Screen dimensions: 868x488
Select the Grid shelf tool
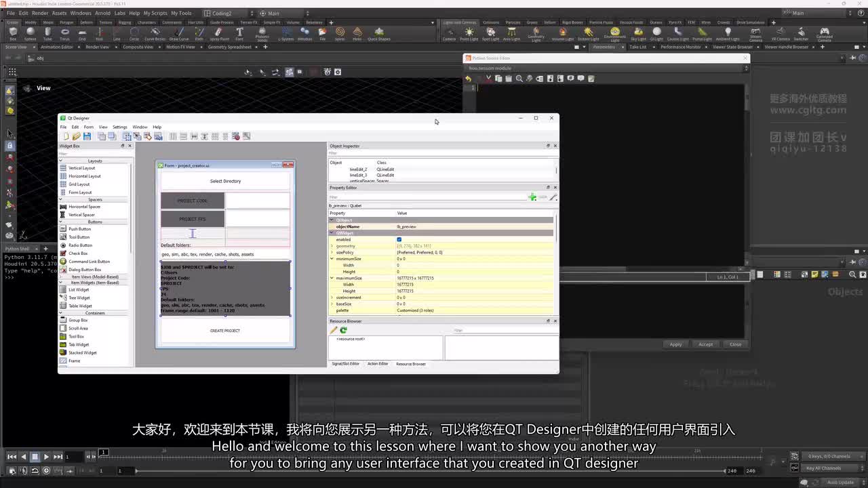[x=82, y=34]
